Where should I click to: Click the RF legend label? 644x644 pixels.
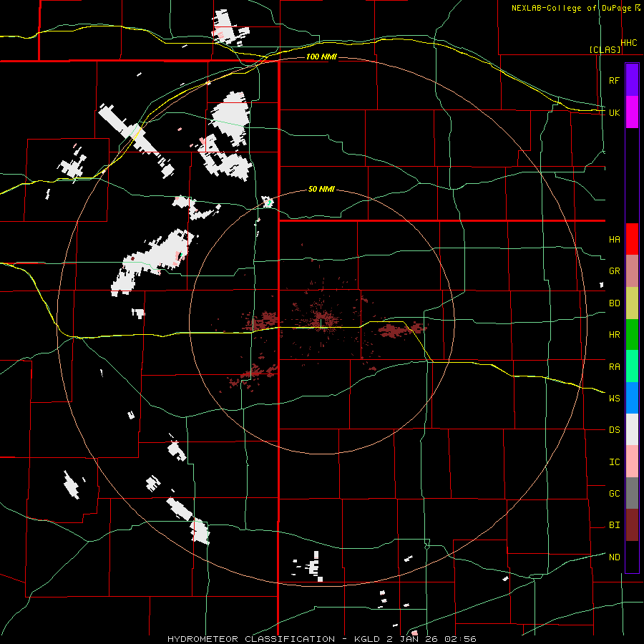tap(614, 80)
